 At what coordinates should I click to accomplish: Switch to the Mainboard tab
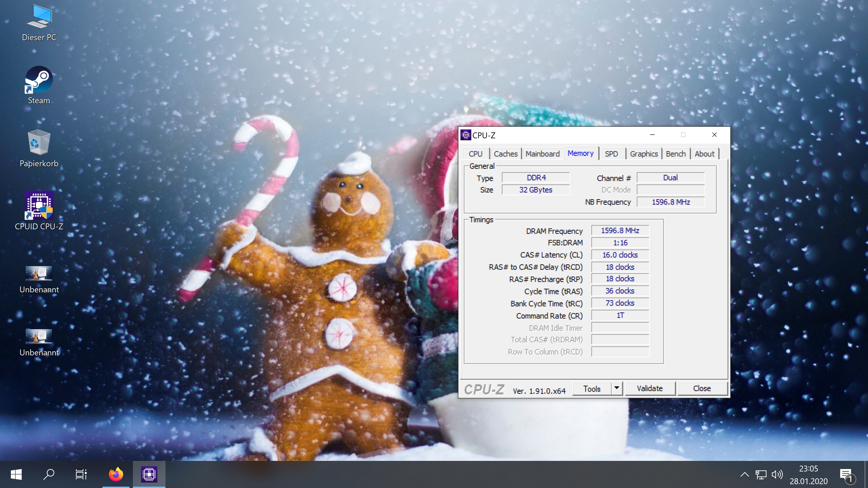coord(542,154)
